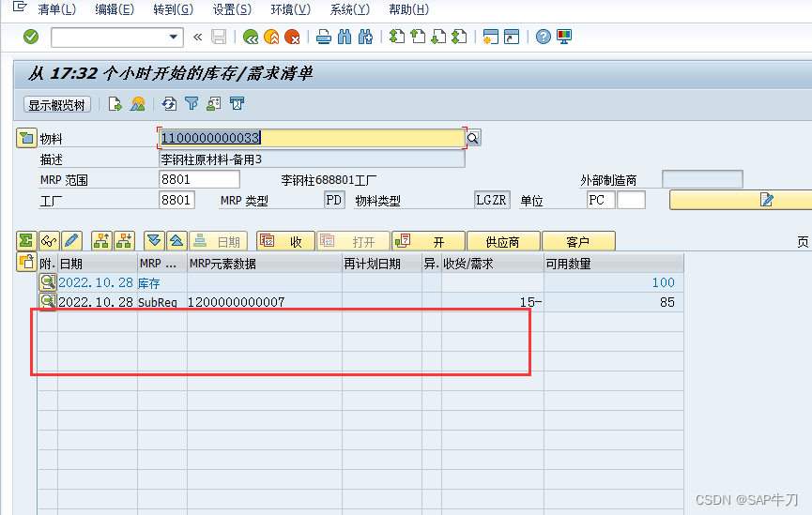Open the 转到(G) menu
This screenshot has width=812, height=515.
(x=173, y=9)
